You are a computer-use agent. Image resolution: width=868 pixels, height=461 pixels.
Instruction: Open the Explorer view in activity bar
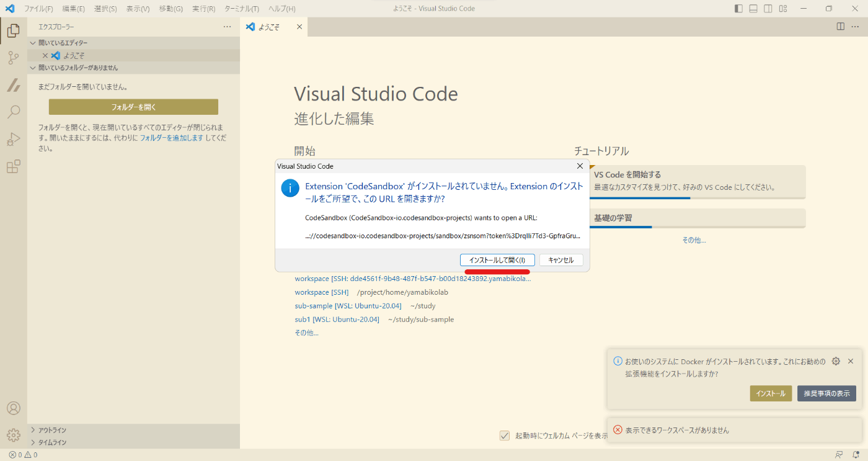(13, 30)
